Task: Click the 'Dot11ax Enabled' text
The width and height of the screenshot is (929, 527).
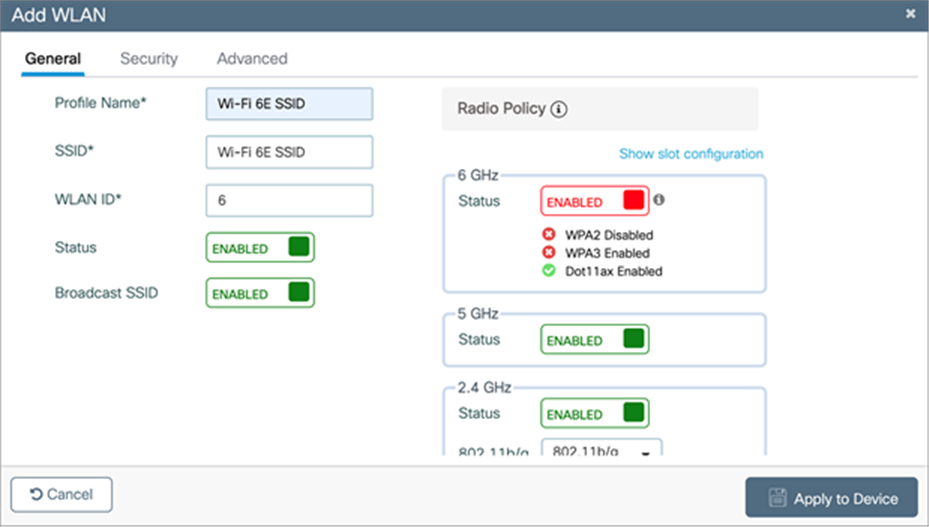Action: coord(613,272)
